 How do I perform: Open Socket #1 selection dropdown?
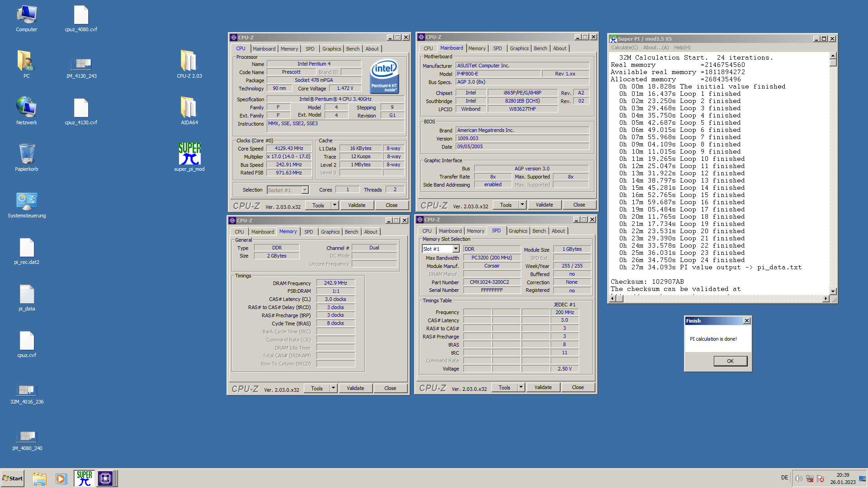tap(305, 190)
